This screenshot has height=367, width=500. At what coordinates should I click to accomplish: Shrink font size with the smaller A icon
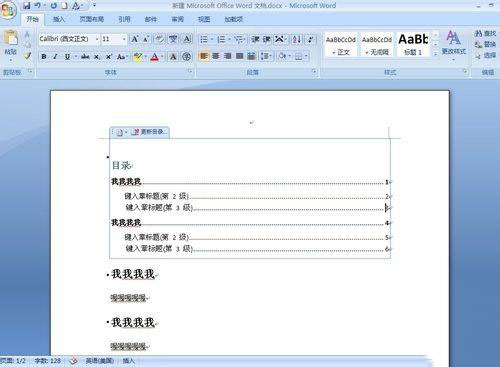(x=146, y=39)
